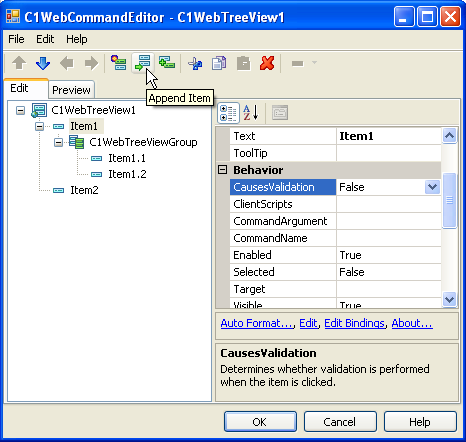Click the Auto Format... link
Image resolution: width=466 pixels, height=442 pixels.
point(257,323)
